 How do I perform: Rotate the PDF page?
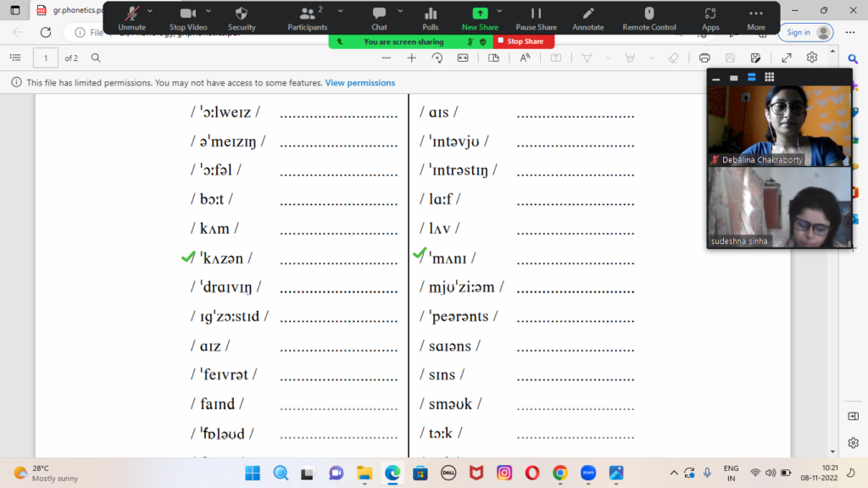[437, 58]
